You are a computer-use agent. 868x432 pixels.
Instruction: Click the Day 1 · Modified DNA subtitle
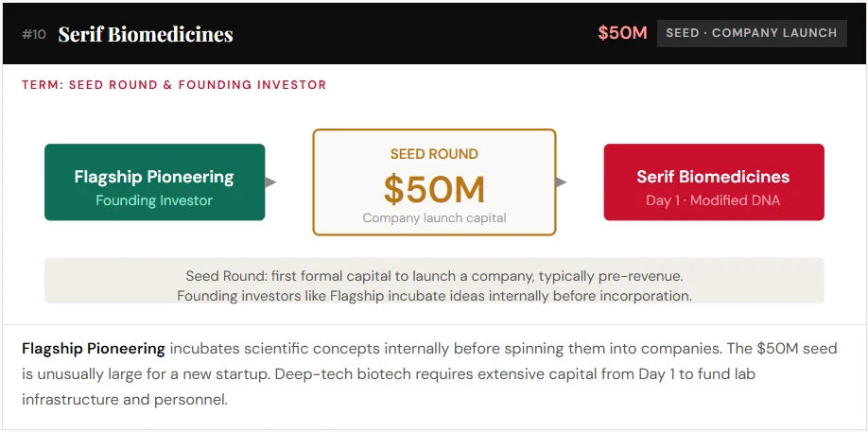(713, 200)
